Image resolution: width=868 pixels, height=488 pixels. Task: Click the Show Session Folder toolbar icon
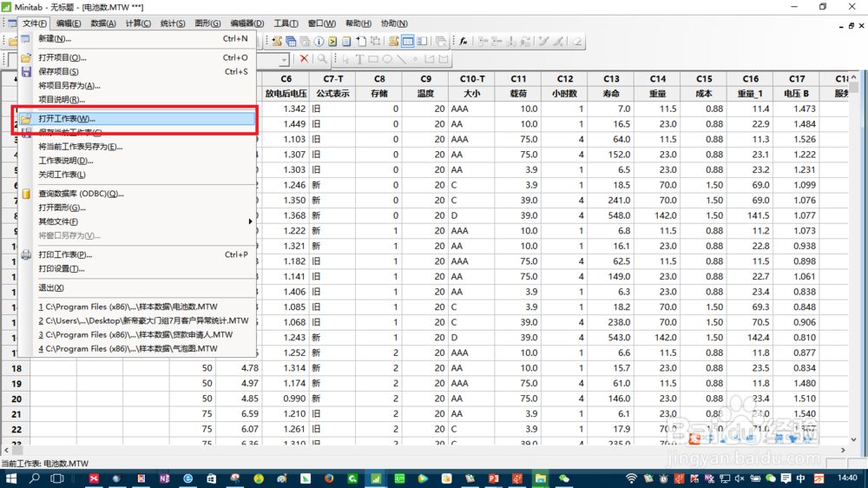click(x=277, y=41)
